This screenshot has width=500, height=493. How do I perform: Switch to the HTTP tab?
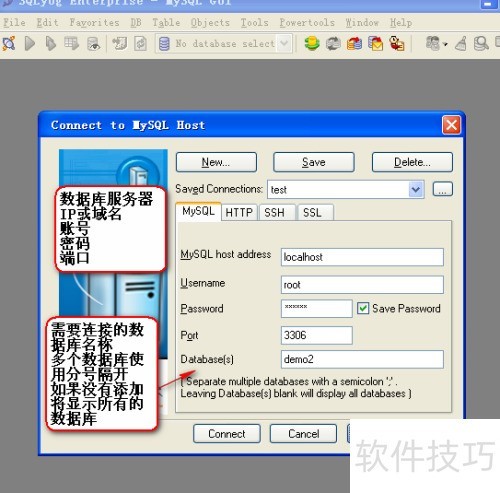pyautogui.click(x=239, y=212)
